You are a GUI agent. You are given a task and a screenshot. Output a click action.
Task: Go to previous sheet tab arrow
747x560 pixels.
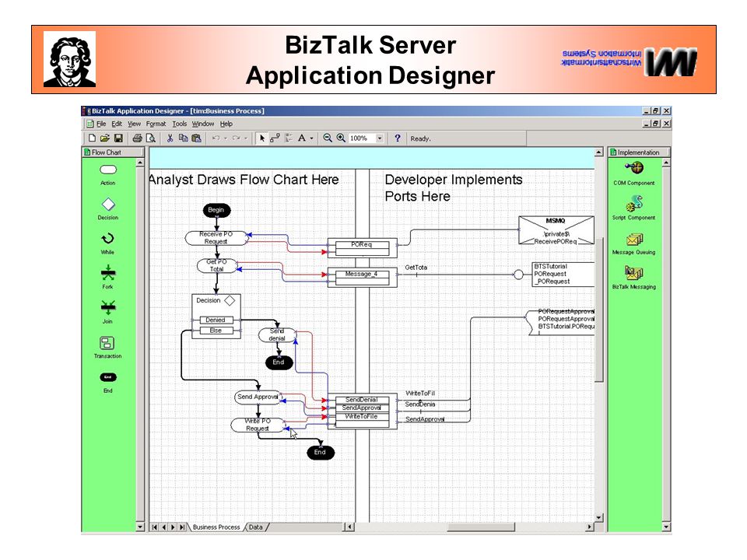tap(164, 527)
